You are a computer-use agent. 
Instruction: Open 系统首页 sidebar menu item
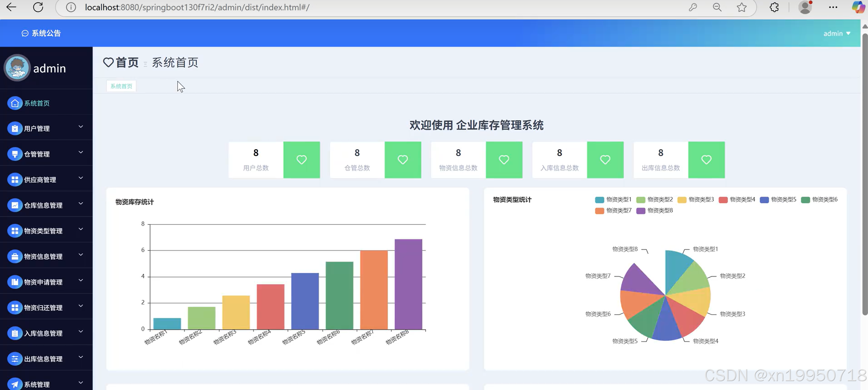coord(46,103)
